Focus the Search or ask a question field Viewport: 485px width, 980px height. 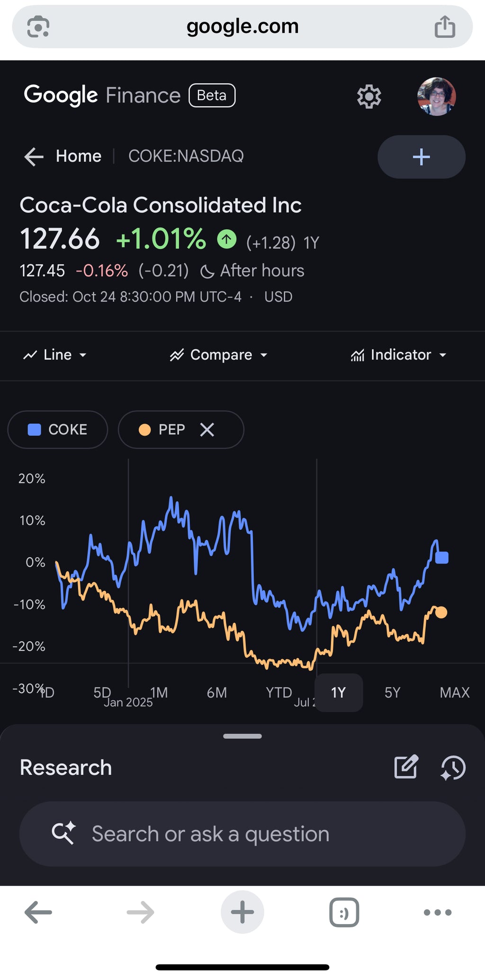[242, 834]
